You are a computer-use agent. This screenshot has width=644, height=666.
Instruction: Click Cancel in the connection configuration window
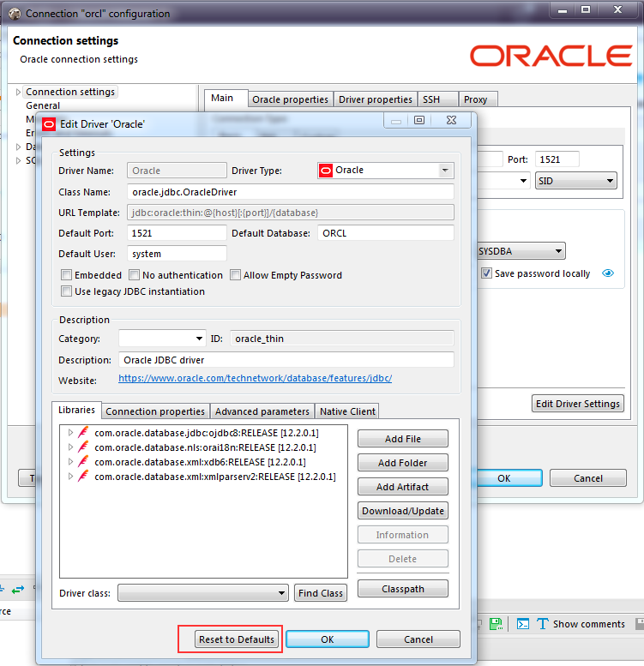coord(588,478)
